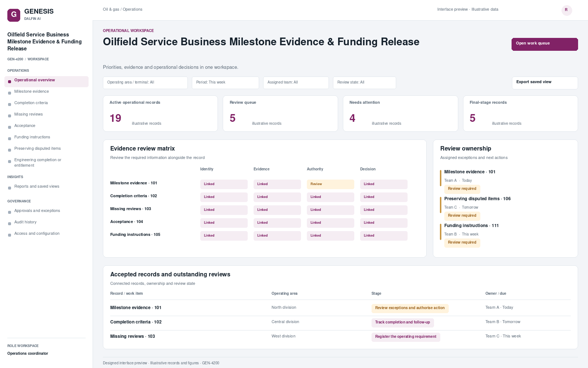The image size is (588, 368).
Task: Click the bullet icon beside Completion criteria
Action: (10, 105)
